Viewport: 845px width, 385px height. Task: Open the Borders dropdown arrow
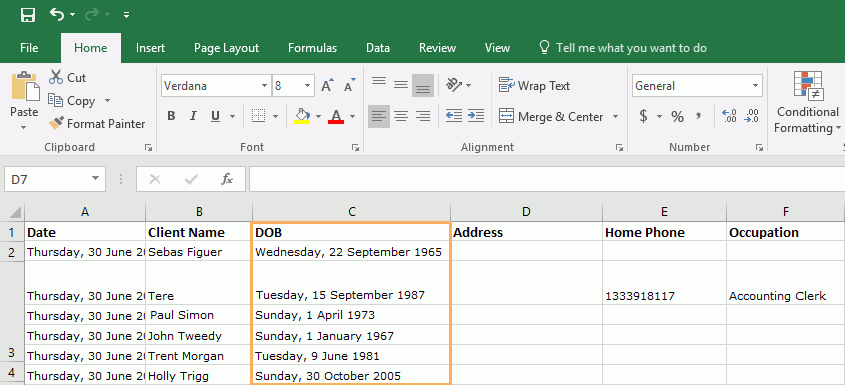[275, 116]
